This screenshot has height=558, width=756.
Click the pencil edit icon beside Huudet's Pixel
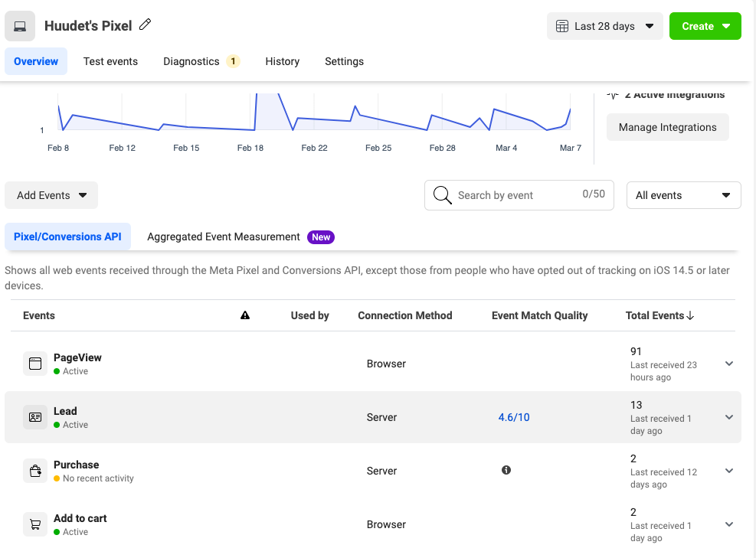tap(145, 25)
